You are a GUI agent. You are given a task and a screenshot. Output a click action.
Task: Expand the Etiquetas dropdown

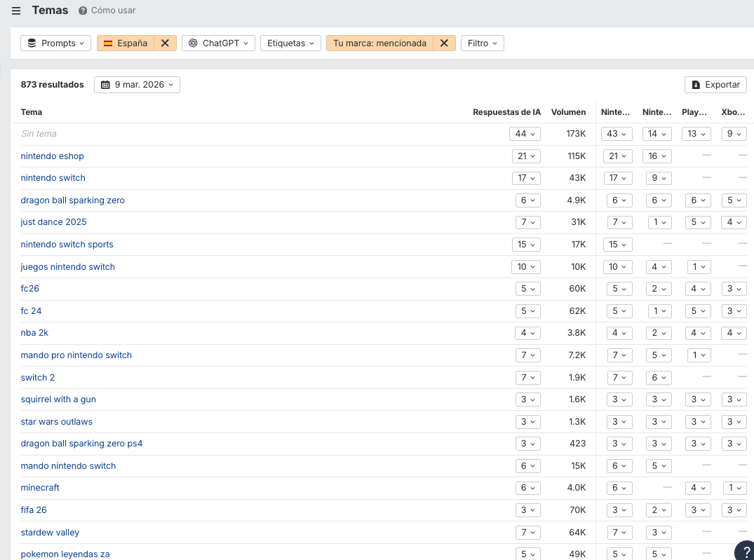290,43
